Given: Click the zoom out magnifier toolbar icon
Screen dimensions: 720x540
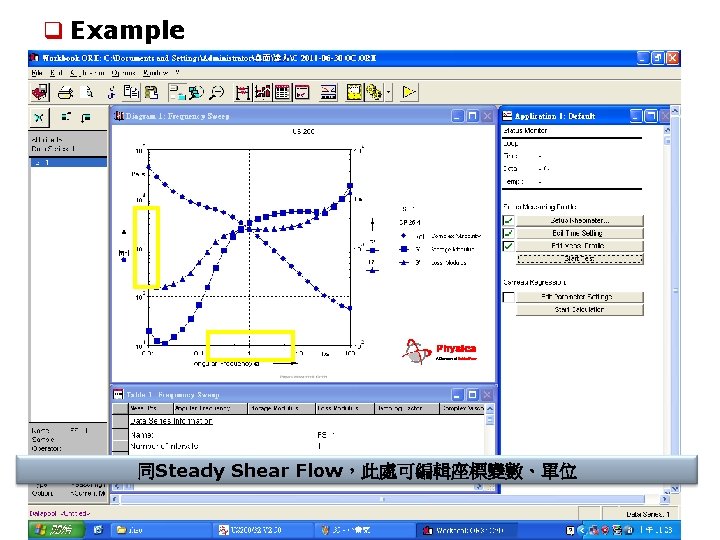Looking at the screenshot, I should pyautogui.click(x=216, y=92).
